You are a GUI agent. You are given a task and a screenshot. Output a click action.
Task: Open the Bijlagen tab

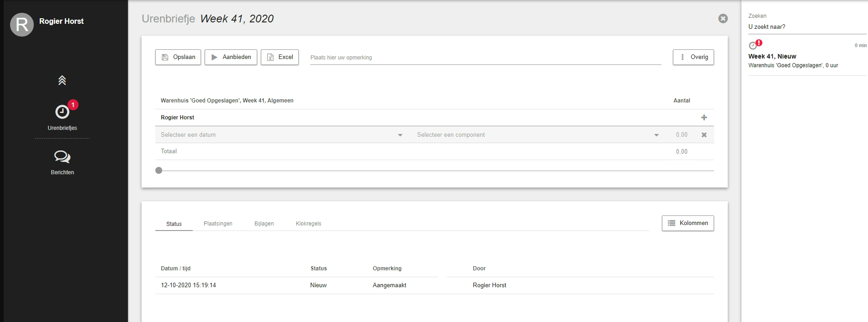point(264,224)
